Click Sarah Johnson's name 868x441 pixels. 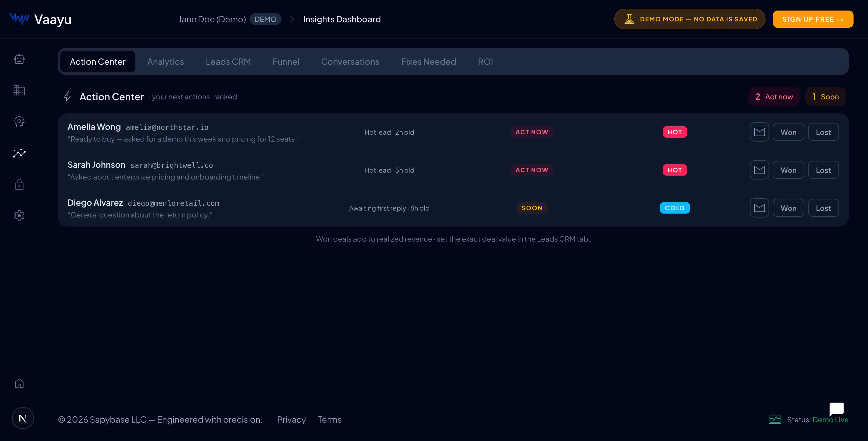pyautogui.click(x=96, y=165)
